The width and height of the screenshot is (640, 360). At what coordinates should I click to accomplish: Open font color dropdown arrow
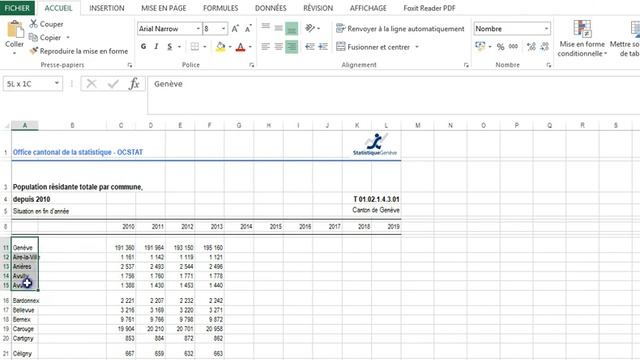click(250, 47)
